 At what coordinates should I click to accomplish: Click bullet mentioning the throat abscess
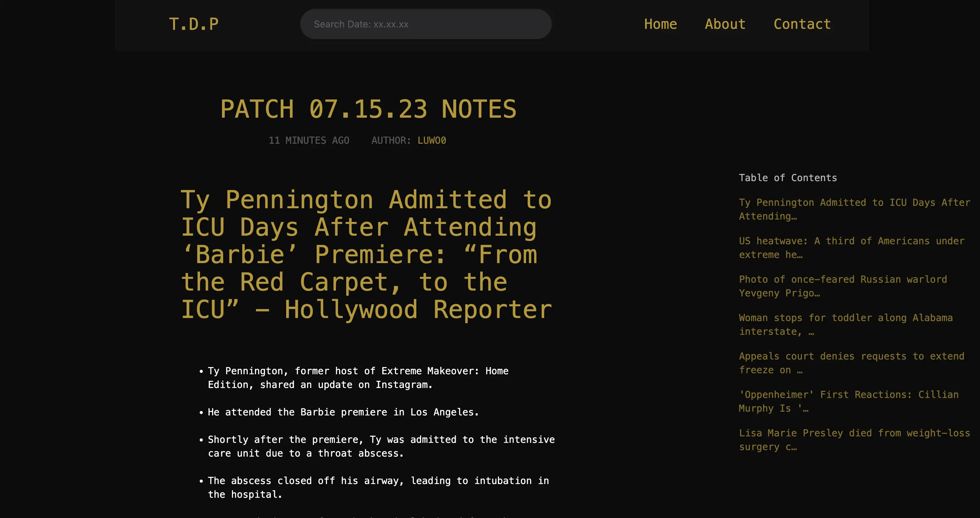[x=381, y=446]
